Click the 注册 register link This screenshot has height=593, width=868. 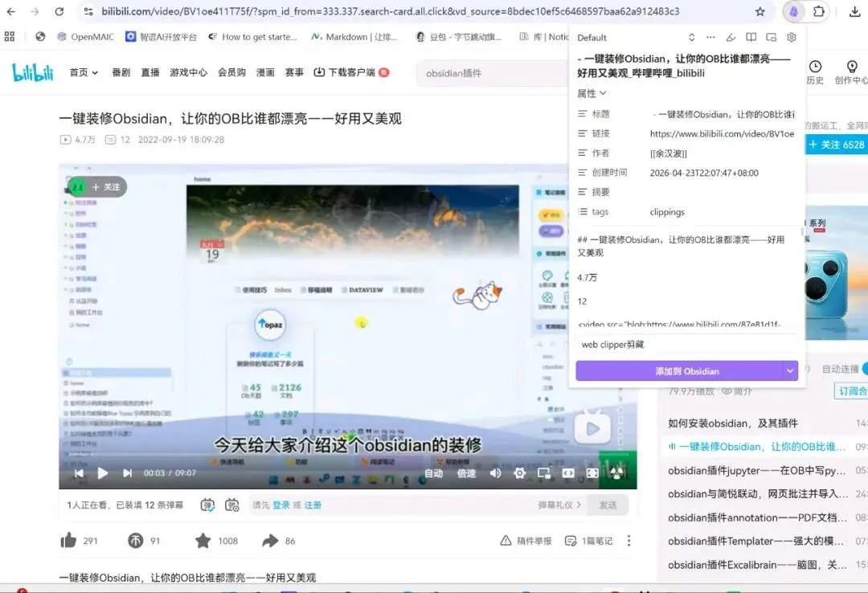coord(313,505)
